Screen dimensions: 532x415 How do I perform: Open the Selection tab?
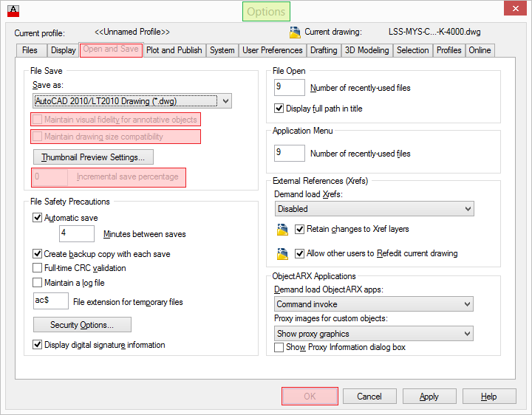pyautogui.click(x=412, y=50)
